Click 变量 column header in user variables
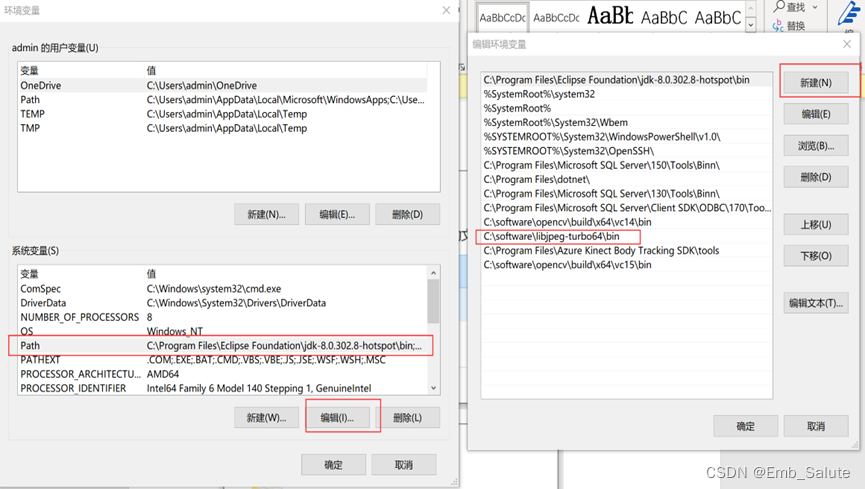This screenshot has width=865, height=489. [x=81, y=71]
